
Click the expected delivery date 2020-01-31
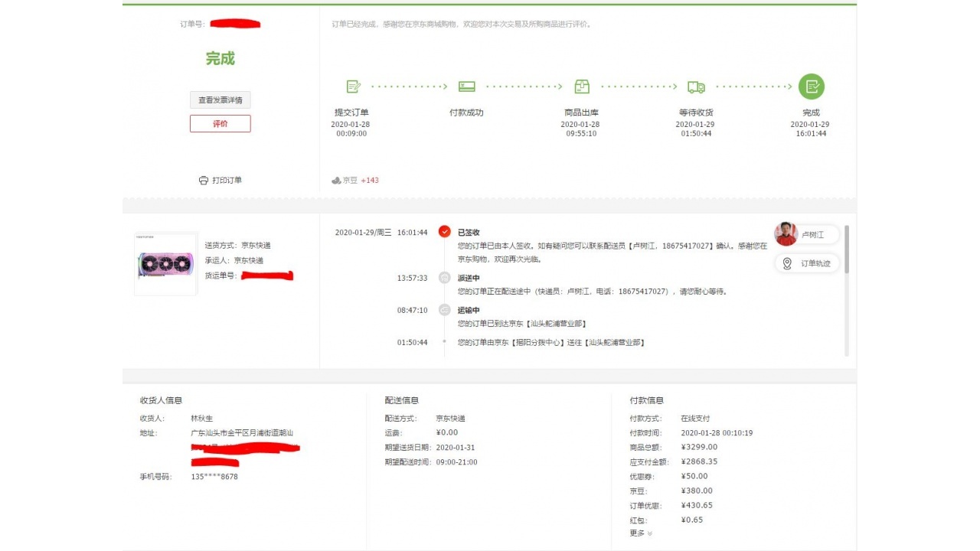tap(456, 448)
